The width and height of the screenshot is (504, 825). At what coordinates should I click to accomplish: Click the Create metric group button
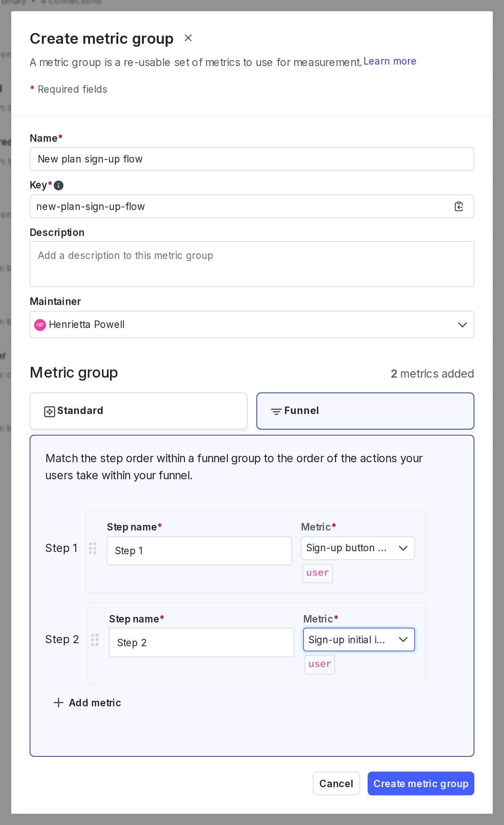pyautogui.click(x=421, y=783)
